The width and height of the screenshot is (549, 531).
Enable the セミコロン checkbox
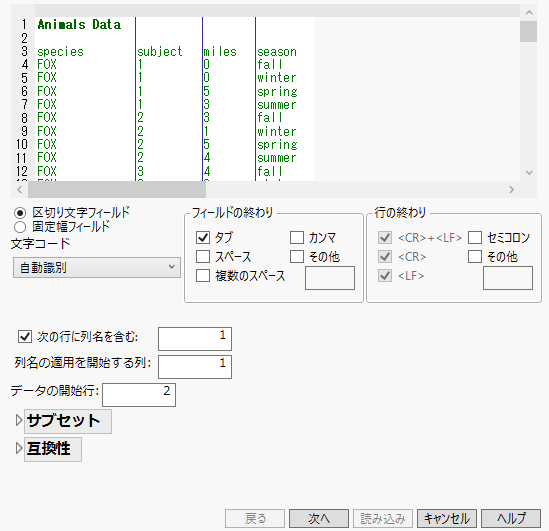click(475, 237)
